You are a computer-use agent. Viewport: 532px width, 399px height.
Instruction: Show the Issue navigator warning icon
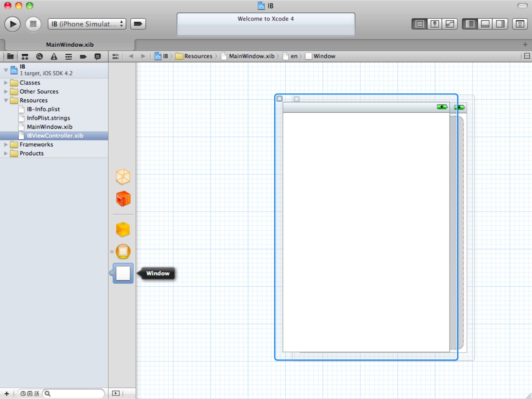[x=54, y=56]
